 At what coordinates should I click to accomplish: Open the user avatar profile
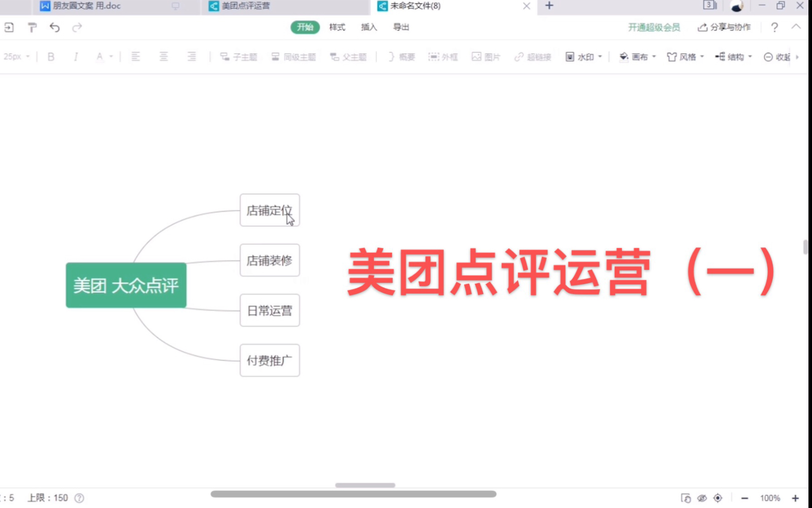(737, 6)
